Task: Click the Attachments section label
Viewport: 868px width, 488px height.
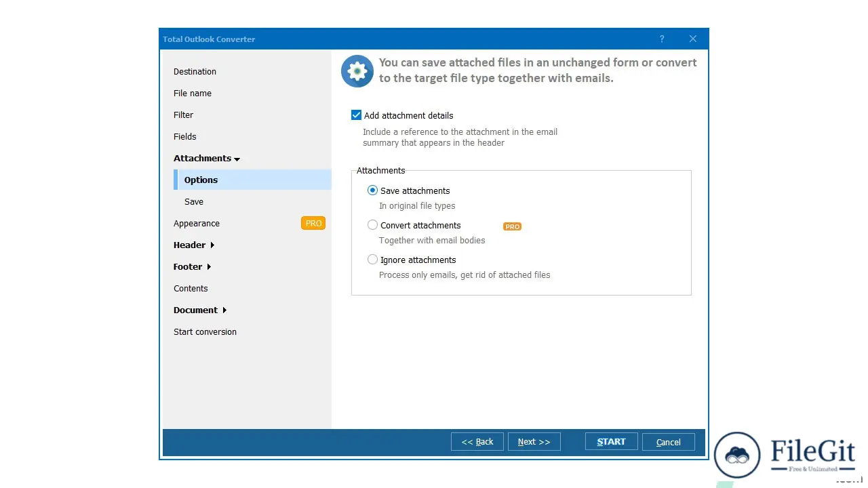Action: tap(202, 158)
